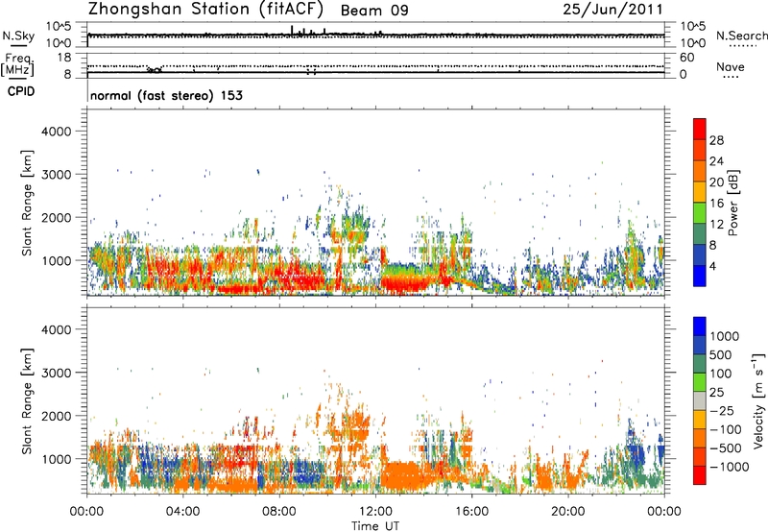Viewport: 768px width, 532px height.
Task: Click the 16:00 time tick label
Action: tap(471, 512)
